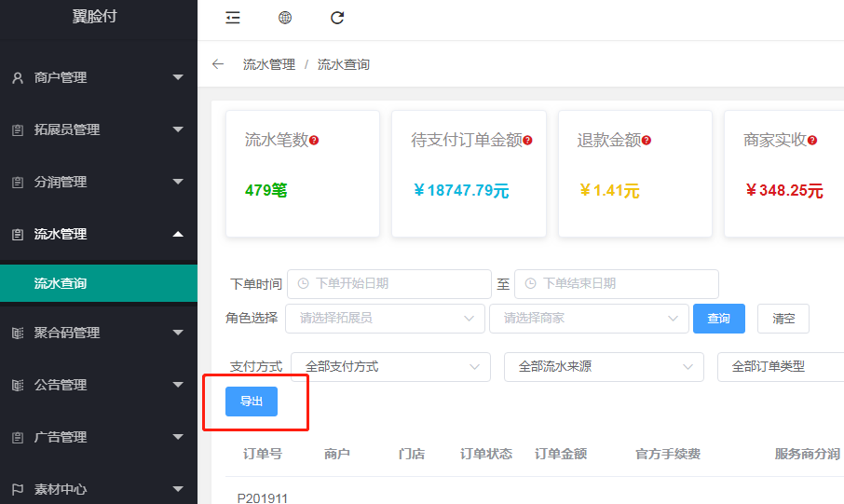Click ¥18747.79元 amount value
844x504 pixels.
tap(461, 190)
